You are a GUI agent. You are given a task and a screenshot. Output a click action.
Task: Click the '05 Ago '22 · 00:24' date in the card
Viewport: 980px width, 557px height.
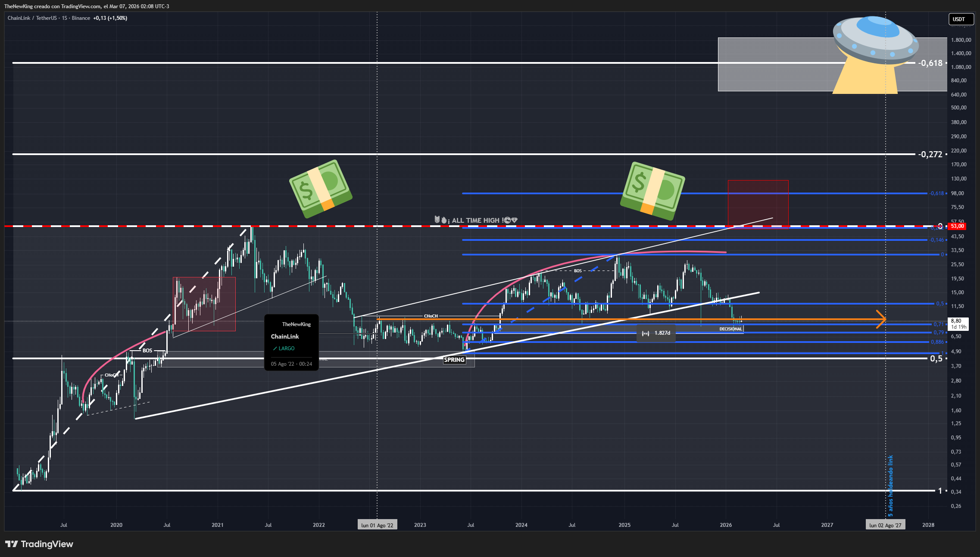pos(291,364)
